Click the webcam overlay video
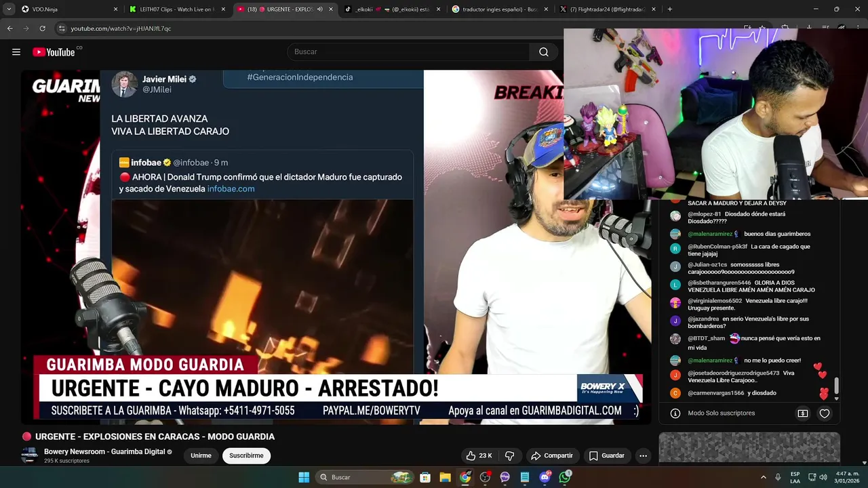Image resolution: width=868 pixels, height=488 pixels. [x=715, y=114]
